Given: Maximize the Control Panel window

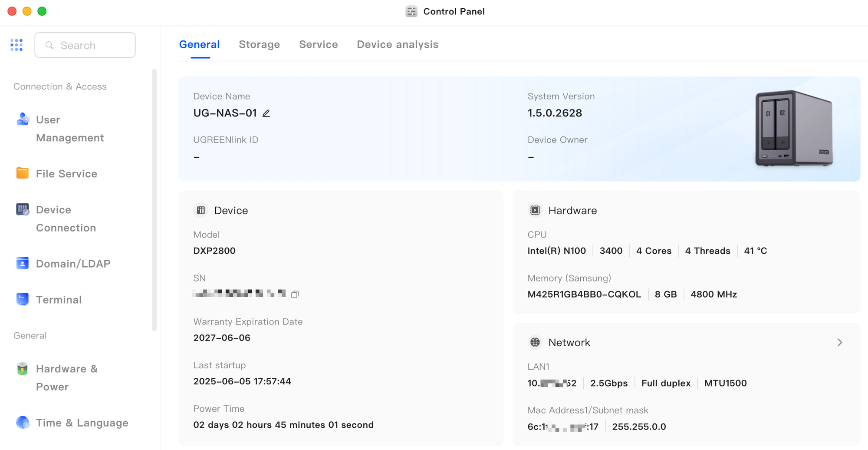Looking at the screenshot, I should [x=42, y=11].
